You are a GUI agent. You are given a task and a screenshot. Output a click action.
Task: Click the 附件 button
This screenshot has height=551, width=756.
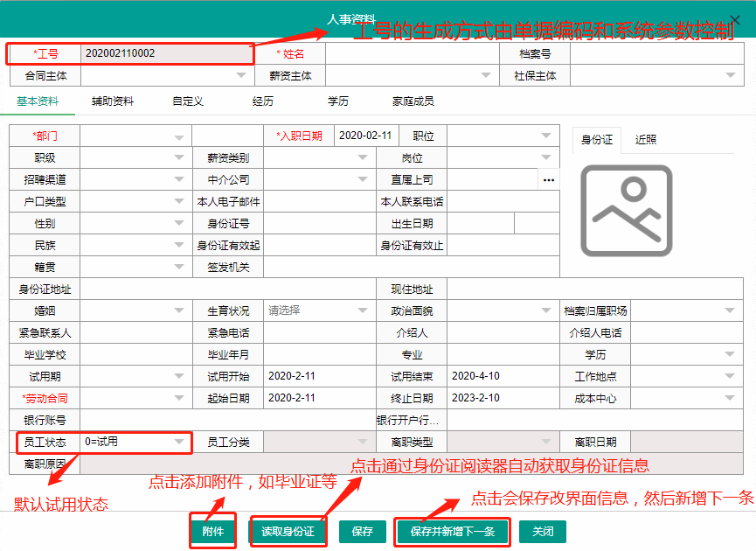click(x=213, y=531)
